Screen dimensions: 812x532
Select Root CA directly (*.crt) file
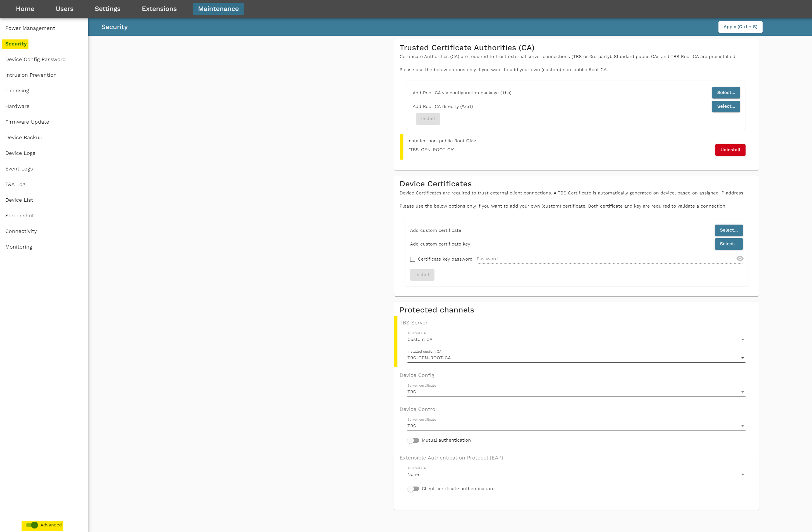coord(726,106)
